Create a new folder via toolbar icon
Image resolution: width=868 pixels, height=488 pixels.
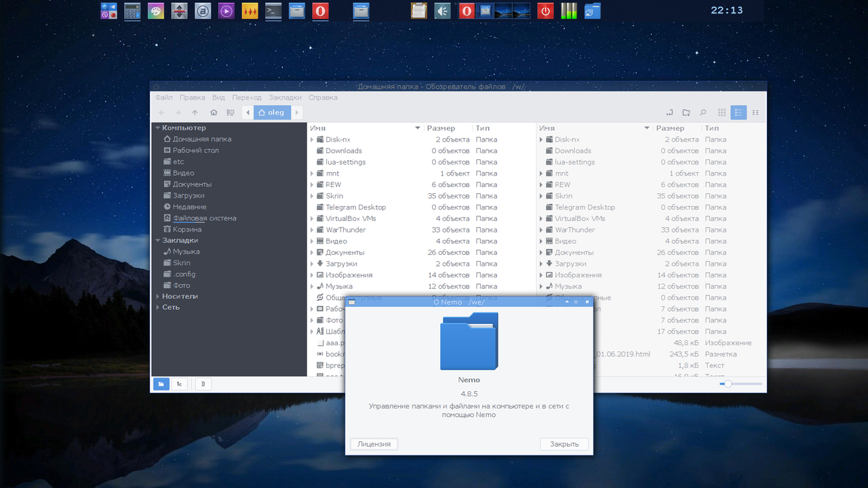click(686, 113)
